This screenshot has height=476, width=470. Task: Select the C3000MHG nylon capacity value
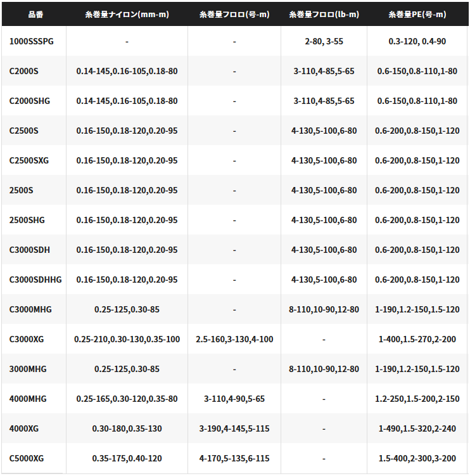coord(127,309)
